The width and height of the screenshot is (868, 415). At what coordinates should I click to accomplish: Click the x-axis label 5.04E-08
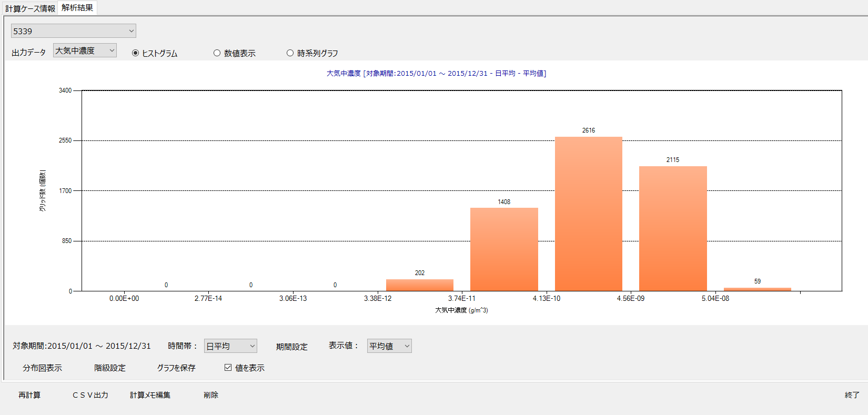click(715, 298)
